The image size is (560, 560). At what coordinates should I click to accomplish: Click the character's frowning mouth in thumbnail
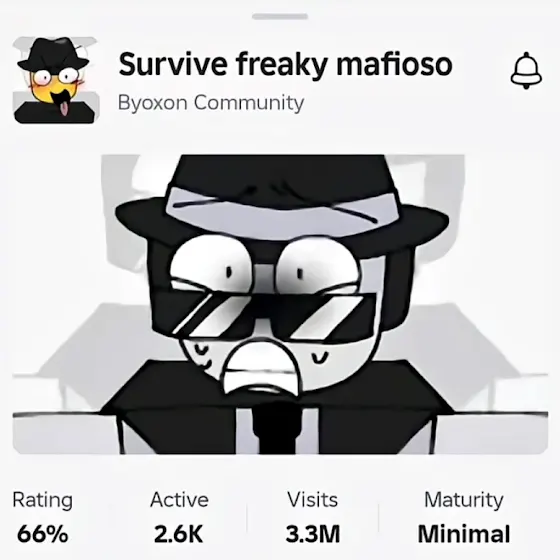click(x=260, y=369)
